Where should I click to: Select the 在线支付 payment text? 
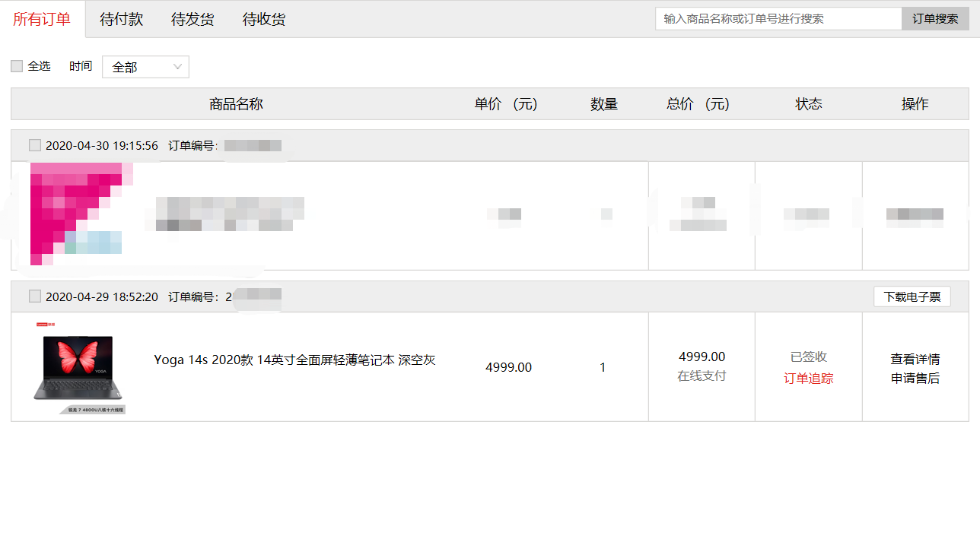pyautogui.click(x=702, y=376)
